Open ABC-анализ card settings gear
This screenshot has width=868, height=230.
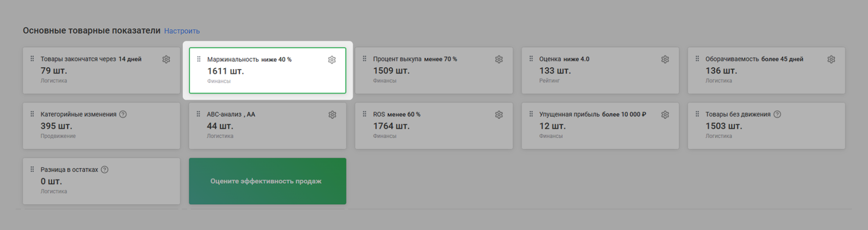[x=332, y=115]
